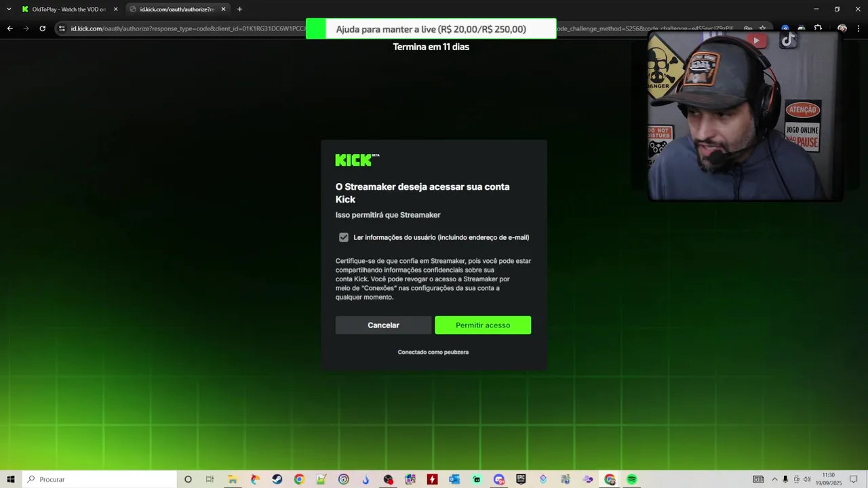868x488 pixels.
Task: Click the TikTok icon on webcam overlay
Action: click(x=788, y=40)
